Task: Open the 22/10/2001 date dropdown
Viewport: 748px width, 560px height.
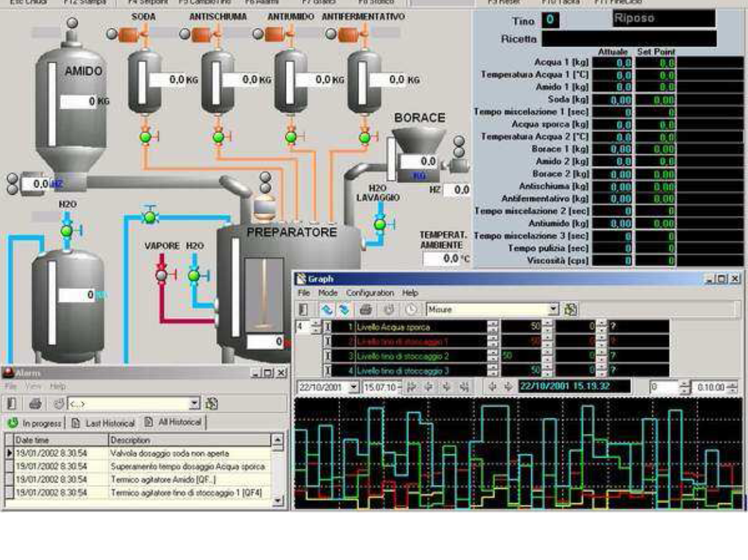Action: coord(353,387)
